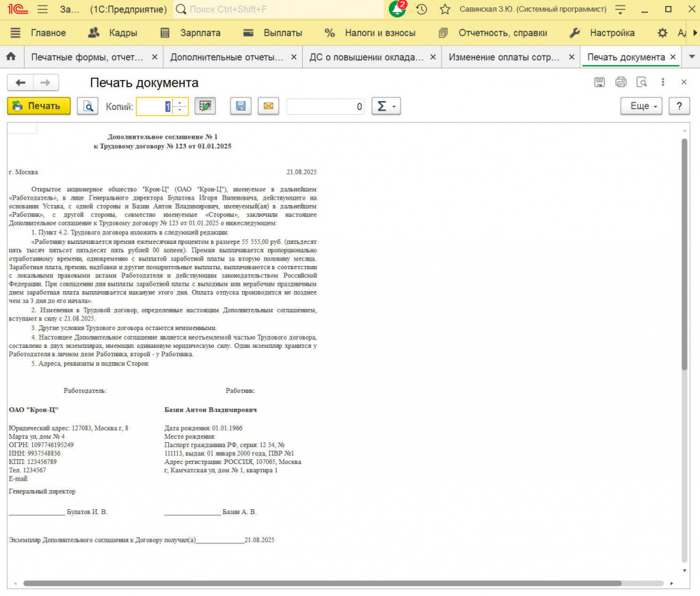Open the Кадры section
This screenshot has height=596, width=700.
113,33
